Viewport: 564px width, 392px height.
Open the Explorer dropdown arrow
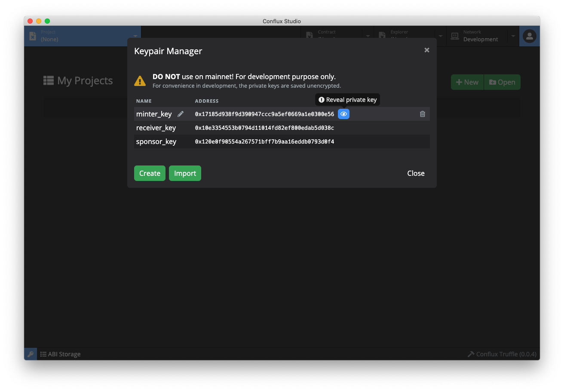point(441,36)
